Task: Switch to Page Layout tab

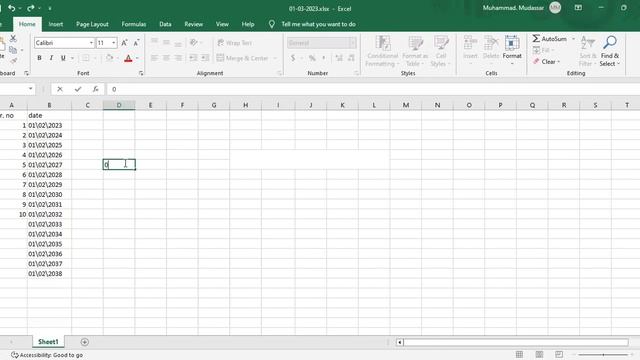Action: tap(92, 24)
